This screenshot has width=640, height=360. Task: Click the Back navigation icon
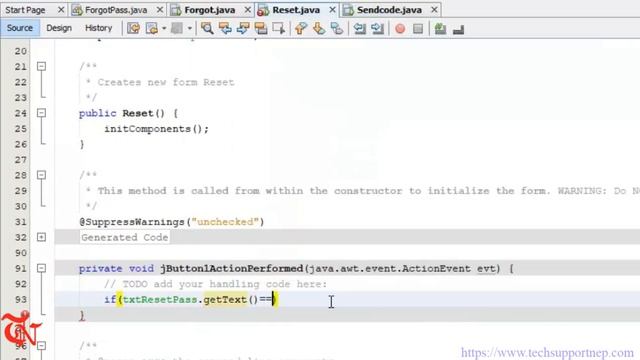pos(151,28)
